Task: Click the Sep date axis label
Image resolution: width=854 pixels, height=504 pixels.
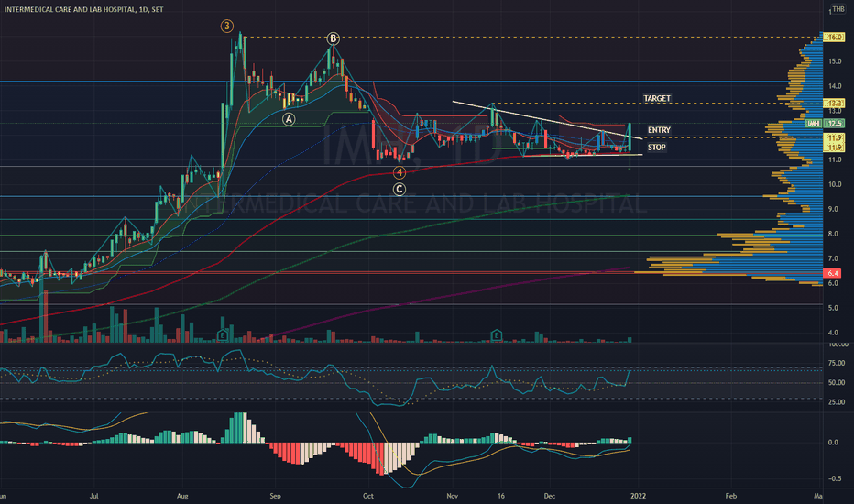Action: pyautogui.click(x=275, y=496)
